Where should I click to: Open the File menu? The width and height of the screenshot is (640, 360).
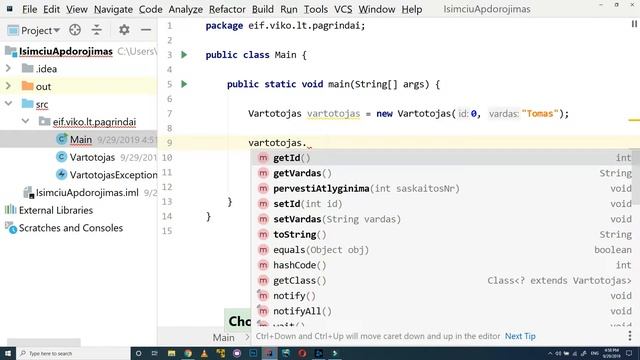pos(29,9)
